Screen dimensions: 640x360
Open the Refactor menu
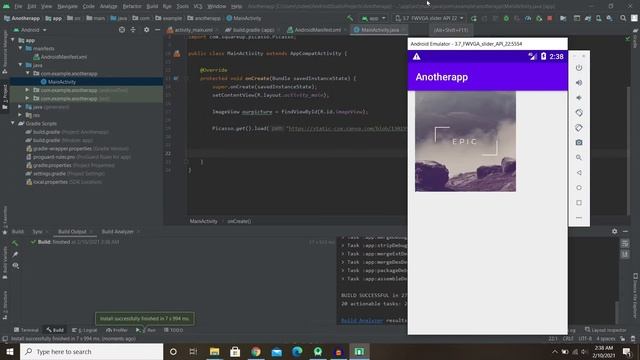pyautogui.click(x=132, y=7)
